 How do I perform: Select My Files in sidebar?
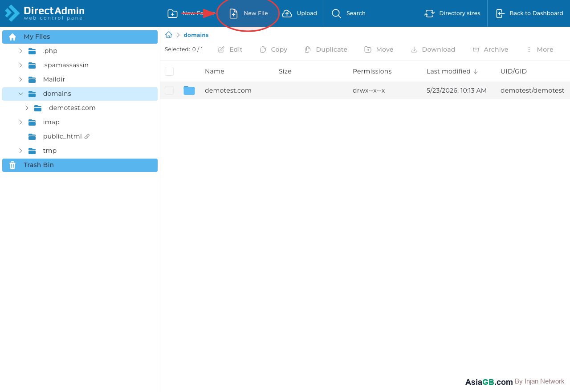pos(80,37)
